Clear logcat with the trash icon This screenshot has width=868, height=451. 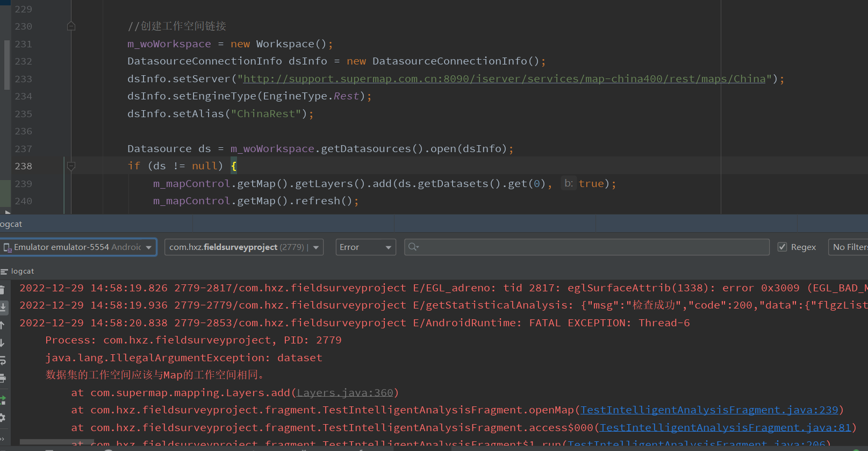tap(2, 290)
